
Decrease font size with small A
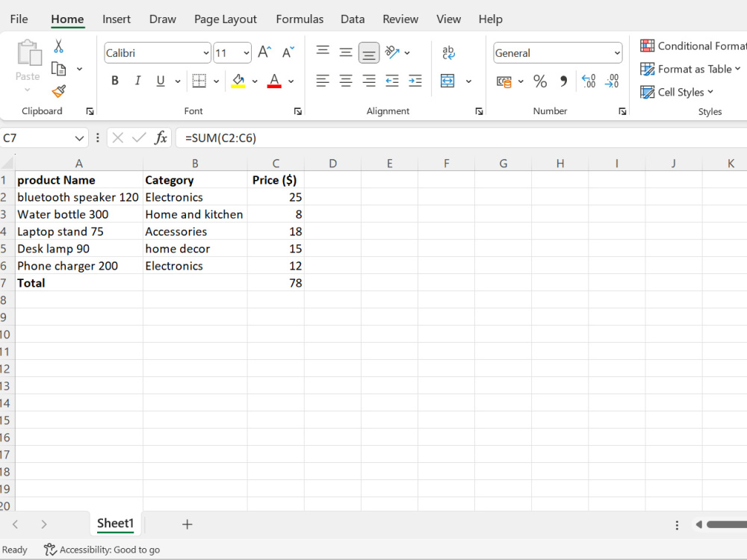coord(288,52)
